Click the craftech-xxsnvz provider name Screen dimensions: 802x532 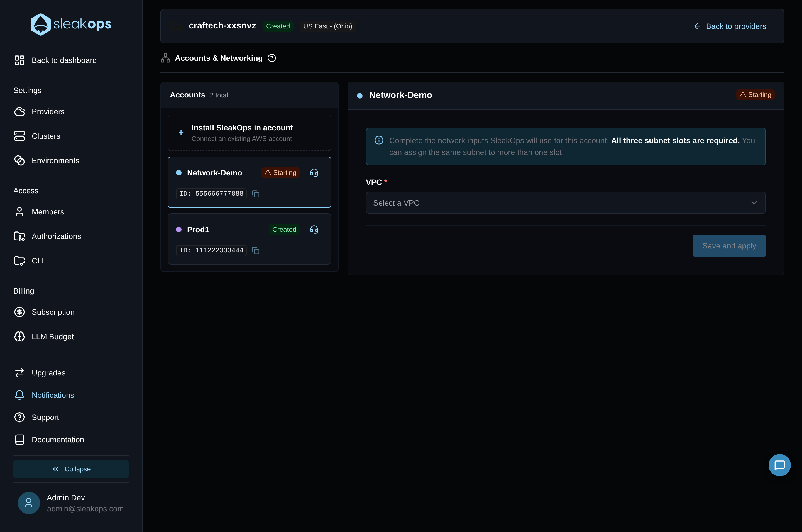[x=222, y=26]
